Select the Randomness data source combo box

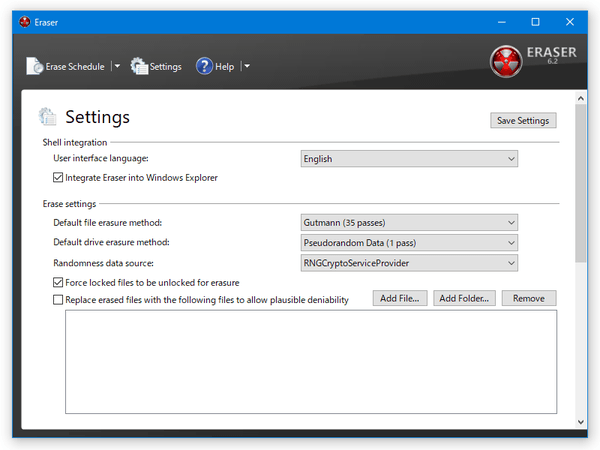point(409,263)
